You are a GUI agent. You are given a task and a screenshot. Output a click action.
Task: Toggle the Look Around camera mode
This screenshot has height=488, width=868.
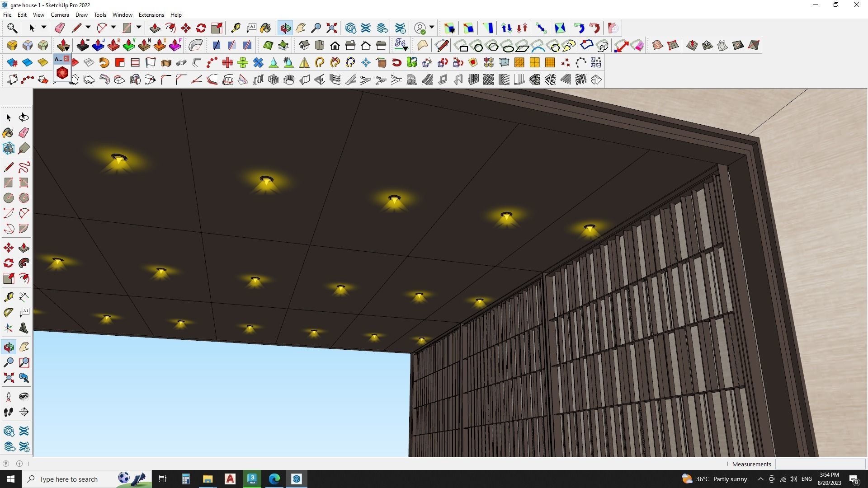(24, 396)
